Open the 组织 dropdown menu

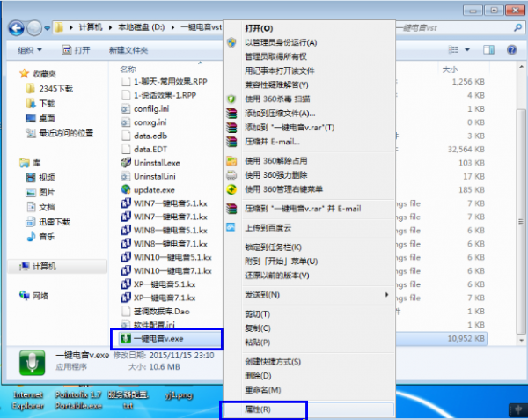[x=33, y=50]
